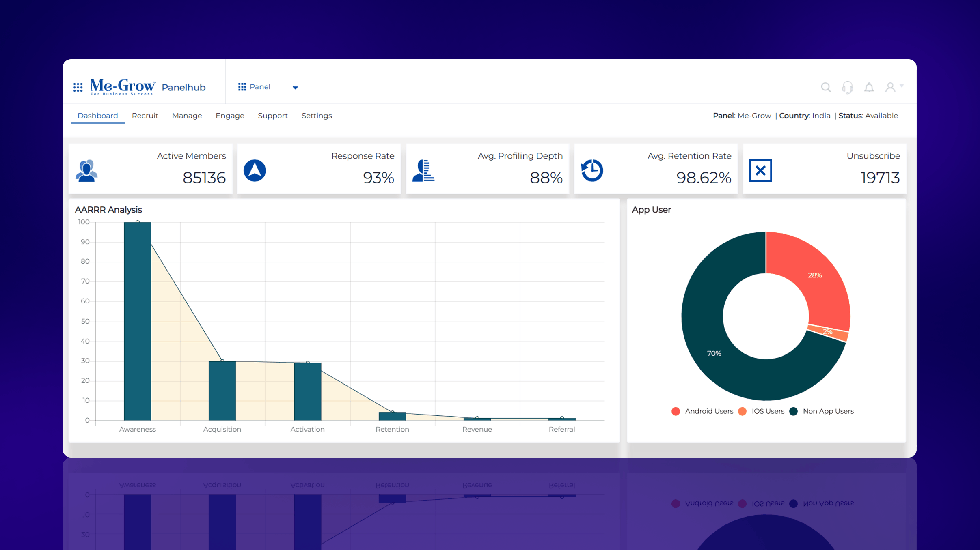Click the Awareness bar in chart
The width and height of the screenshot is (980, 550).
[x=138, y=321]
